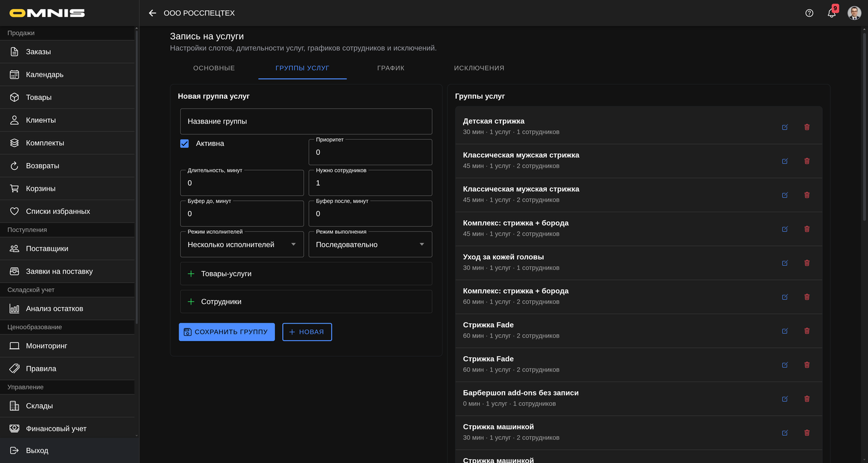Edit the Уход за кожей головы group
Image resolution: width=868 pixels, height=463 pixels.
pos(785,263)
